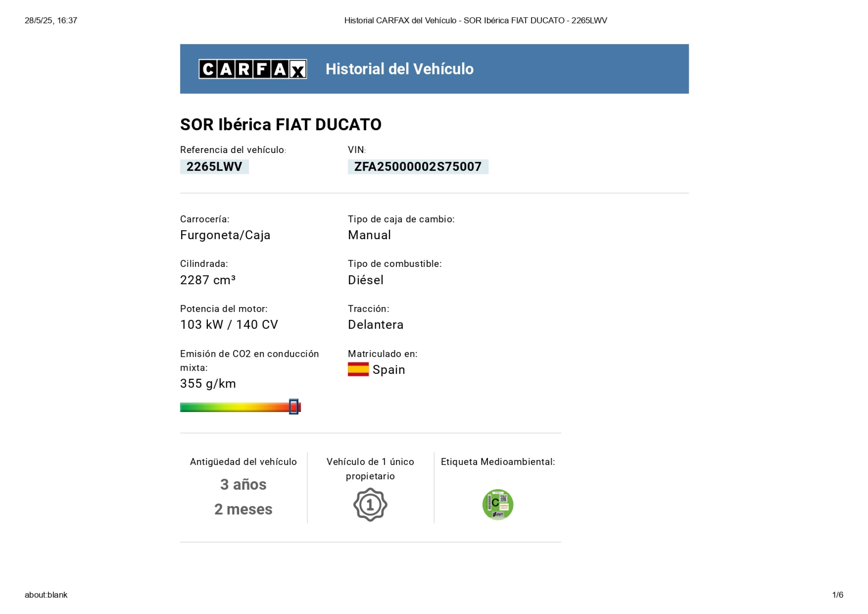Expand the Carrocería Furgoneta/Caja detail
The width and height of the screenshot is (868, 614).
point(225,235)
